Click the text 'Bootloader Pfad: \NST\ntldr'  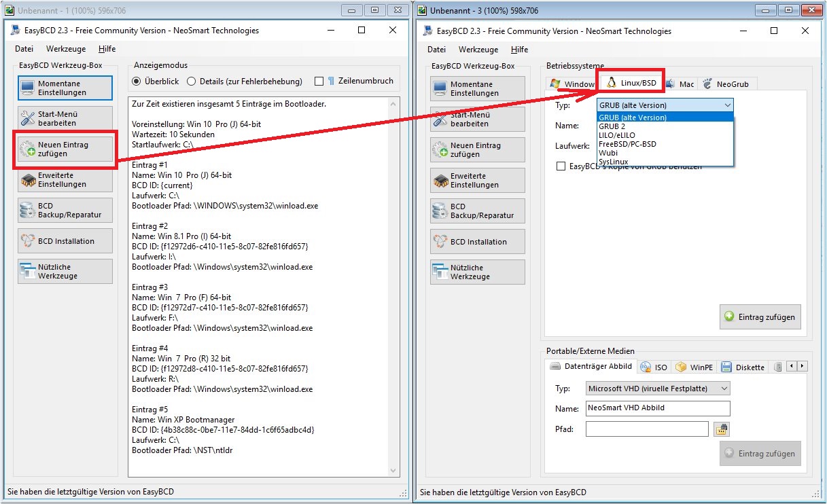(x=182, y=450)
